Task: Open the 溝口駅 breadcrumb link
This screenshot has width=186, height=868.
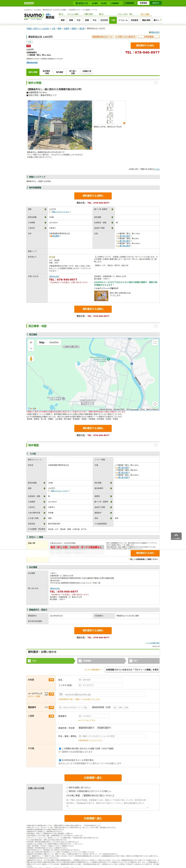Action: tap(82, 29)
